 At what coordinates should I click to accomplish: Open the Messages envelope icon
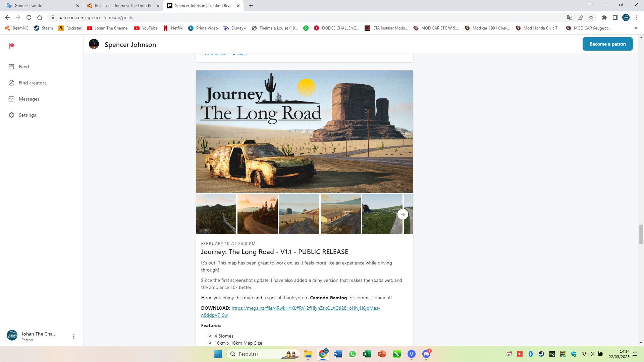pos(11,99)
